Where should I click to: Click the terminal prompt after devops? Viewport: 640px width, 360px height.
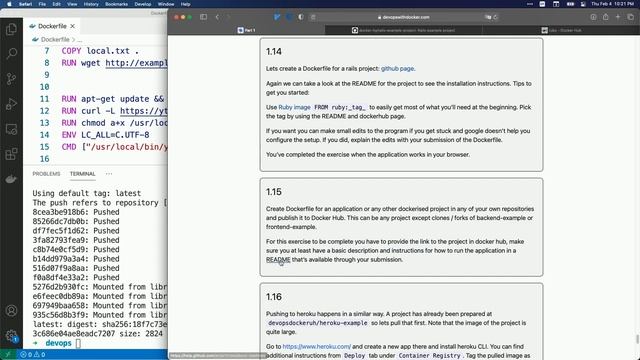pyautogui.click(x=78, y=343)
